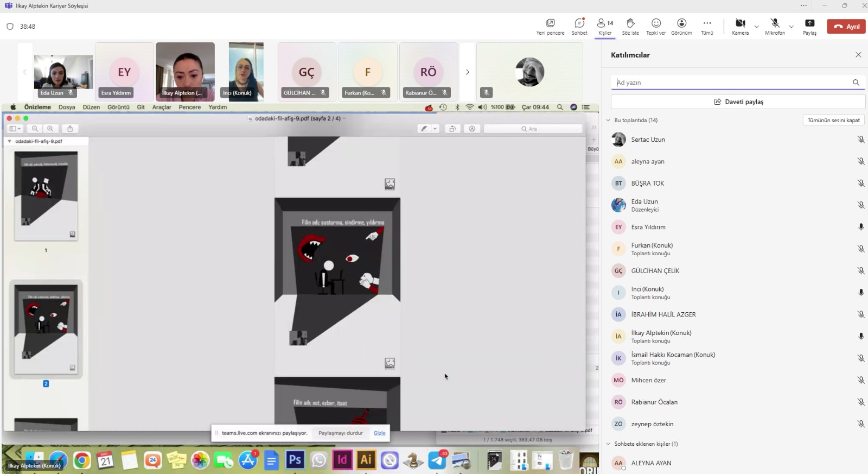Focus the Ad yazın search field
Screen dimensions: 868x474
pos(738,83)
